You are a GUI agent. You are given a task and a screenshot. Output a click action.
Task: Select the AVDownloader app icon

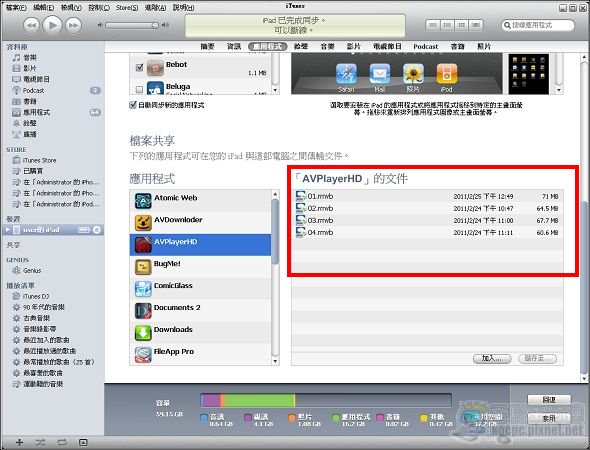tap(143, 223)
